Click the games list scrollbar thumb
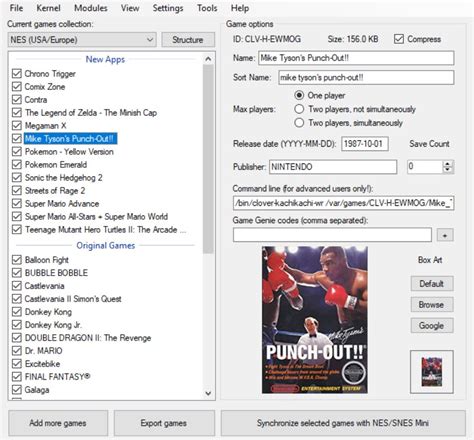Screen dimensions: 474x440 coord(208,159)
